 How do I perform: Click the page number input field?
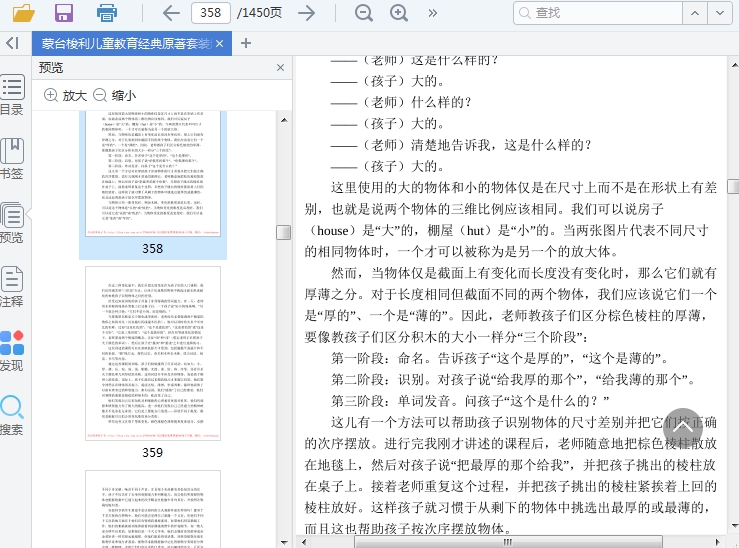tap(211, 13)
